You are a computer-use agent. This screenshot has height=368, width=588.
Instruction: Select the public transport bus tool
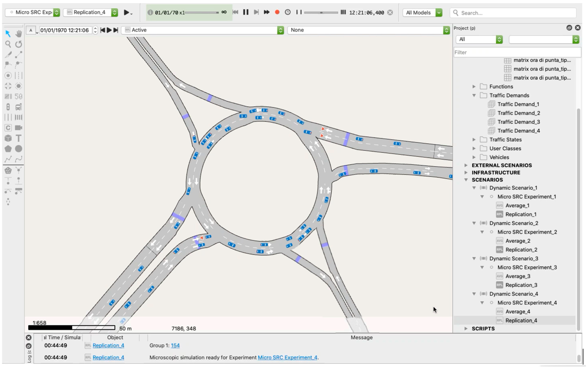19,107
